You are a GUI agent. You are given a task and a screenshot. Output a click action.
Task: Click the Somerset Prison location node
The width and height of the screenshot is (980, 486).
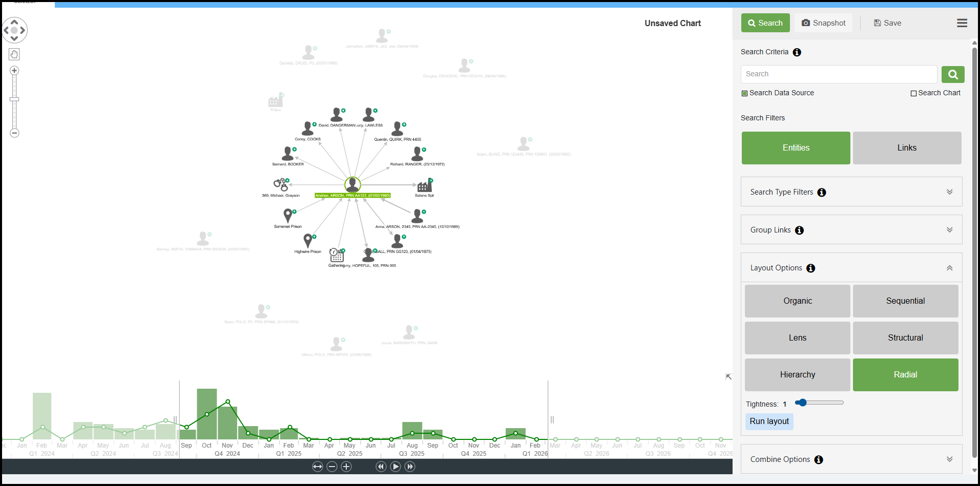[x=288, y=216]
